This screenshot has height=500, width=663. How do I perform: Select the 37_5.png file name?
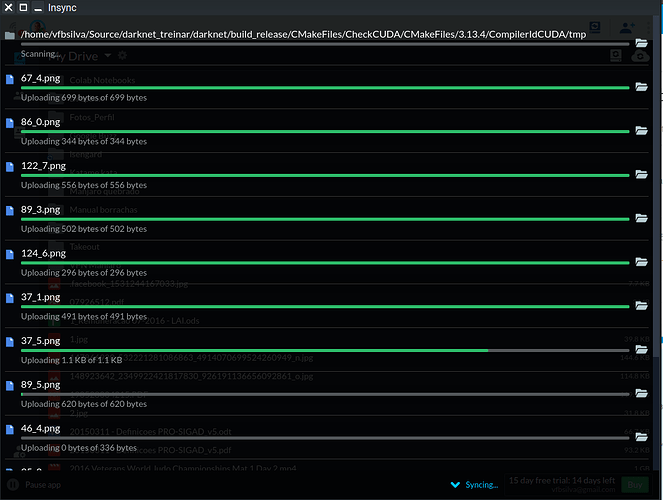(x=41, y=341)
